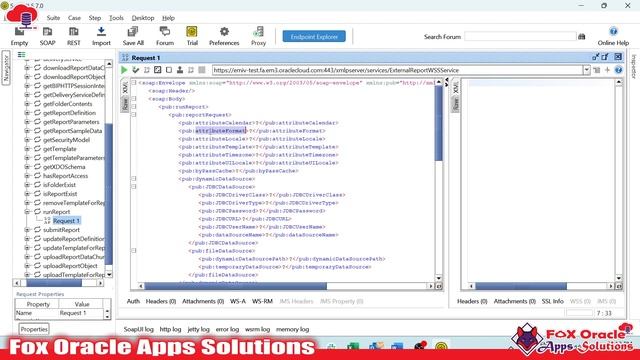Click the Properties button at bottom left
This screenshot has width=640, height=360.
coord(34,329)
